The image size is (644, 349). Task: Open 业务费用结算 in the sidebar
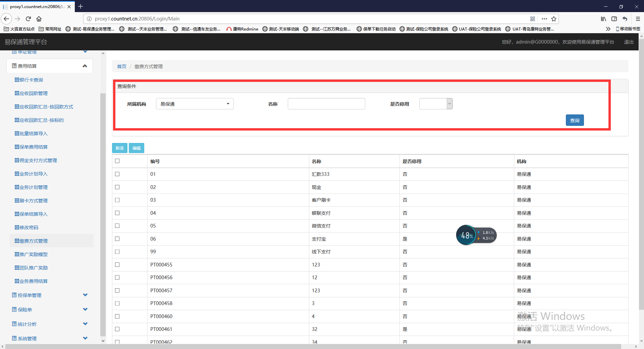(31, 281)
